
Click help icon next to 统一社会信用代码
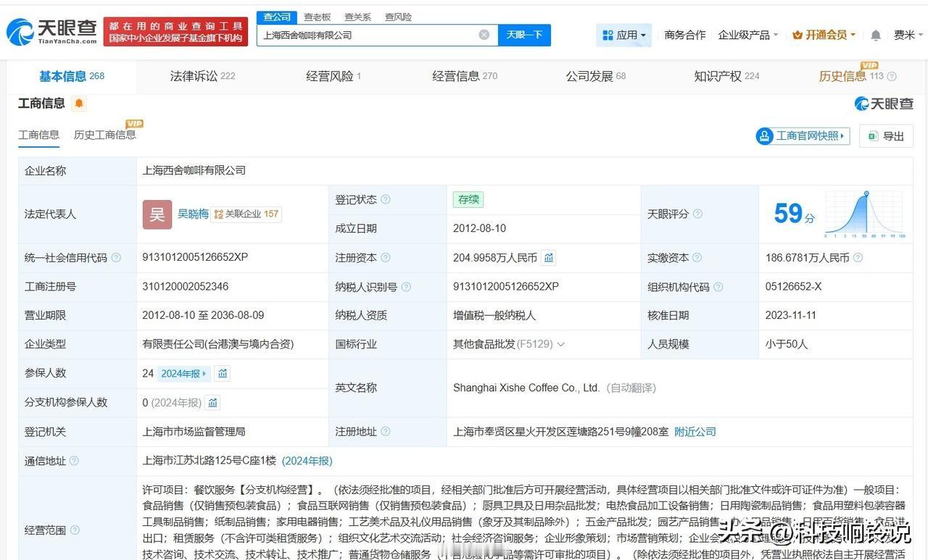point(116,257)
